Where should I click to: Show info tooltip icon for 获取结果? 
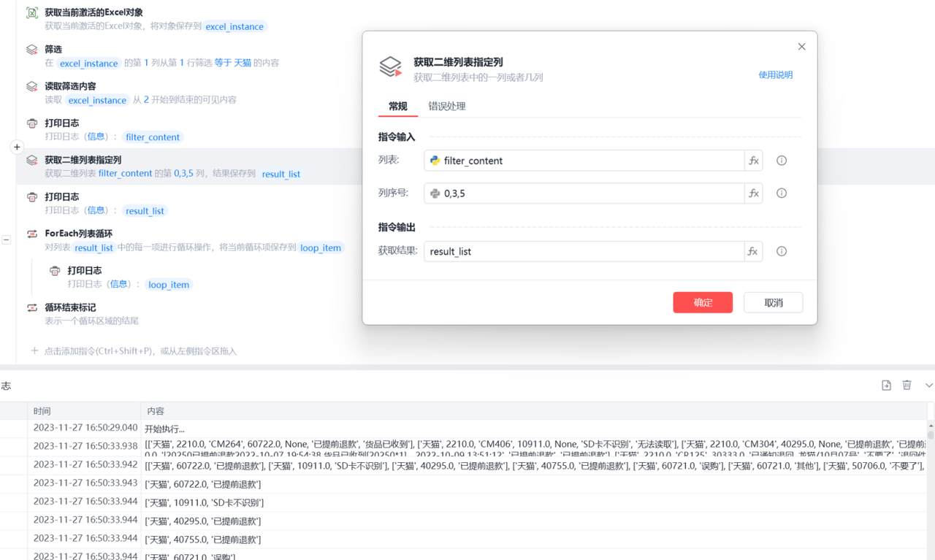782,251
